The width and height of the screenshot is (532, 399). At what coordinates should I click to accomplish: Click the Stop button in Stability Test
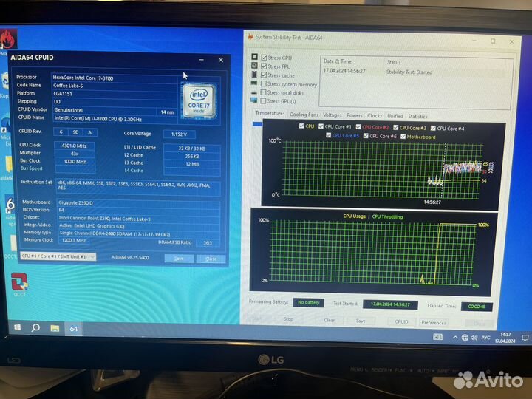tap(288, 319)
